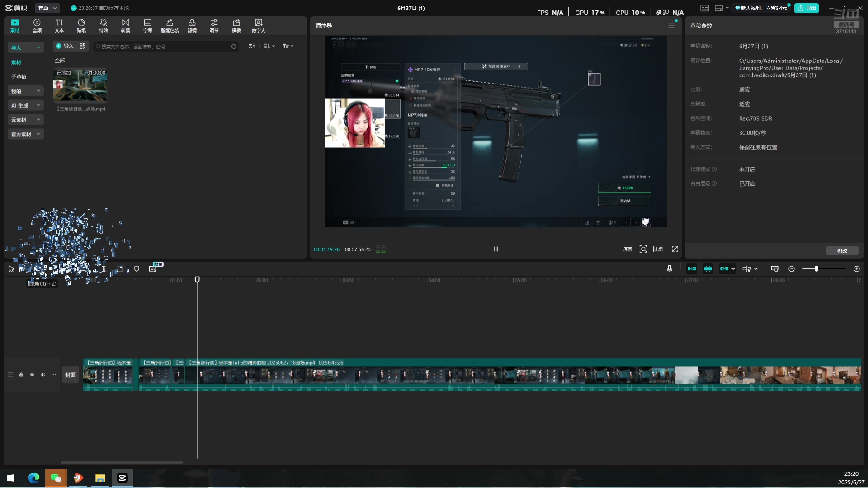The width and height of the screenshot is (868, 488).
Task: Open the 菜单 menu dropdown
Action: click(x=47, y=8)
